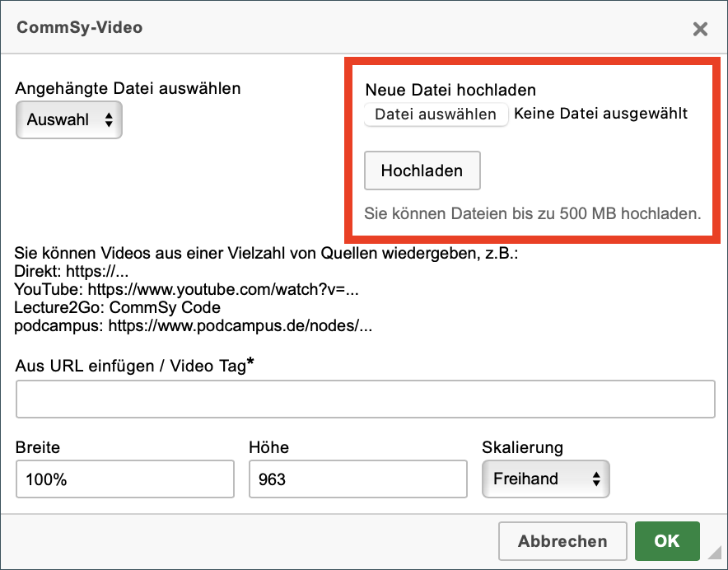Click into the Breite field showing 100%

pos(125,479)
